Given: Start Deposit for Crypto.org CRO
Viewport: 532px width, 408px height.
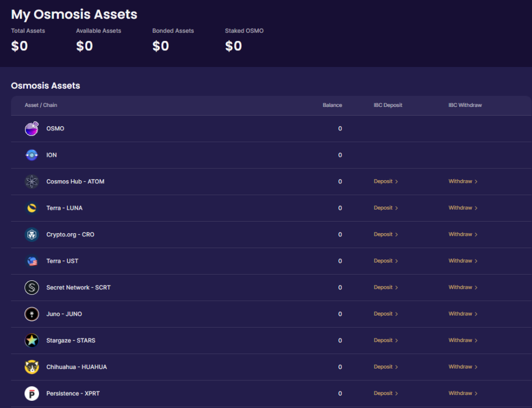Looking at the screenshot, I should (x=386, y=235).
